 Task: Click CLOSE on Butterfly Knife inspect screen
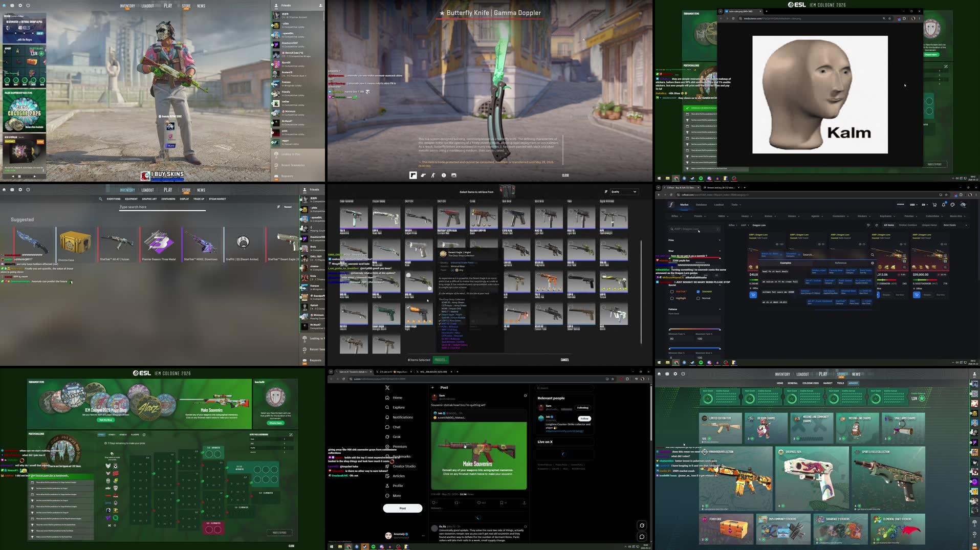pyautogui.click(x=565, y=175)
